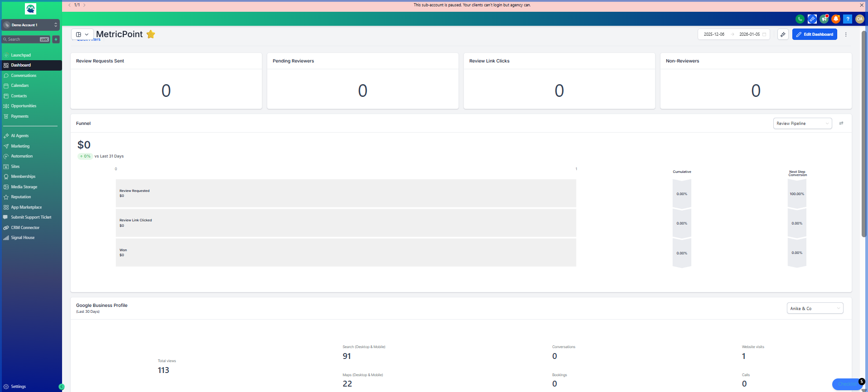Click the Google Business Profile heading
Viewport: 868px width, 392px height.
(x=102, y=306)
